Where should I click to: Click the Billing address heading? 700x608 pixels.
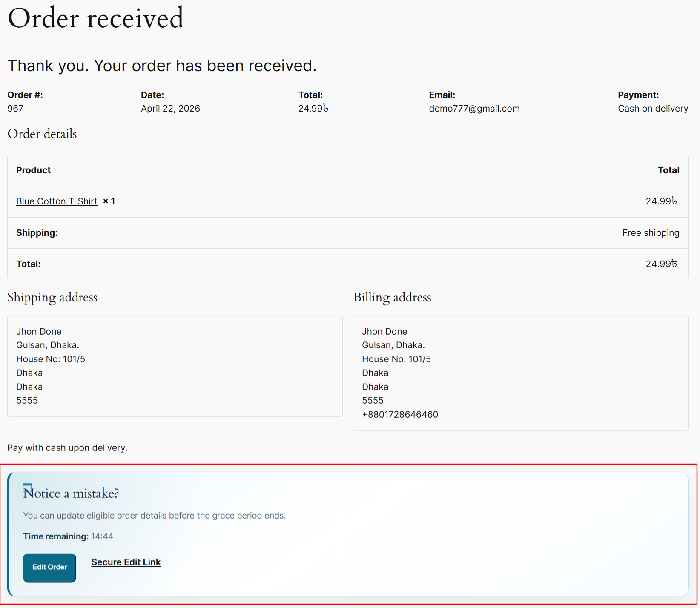392,298
